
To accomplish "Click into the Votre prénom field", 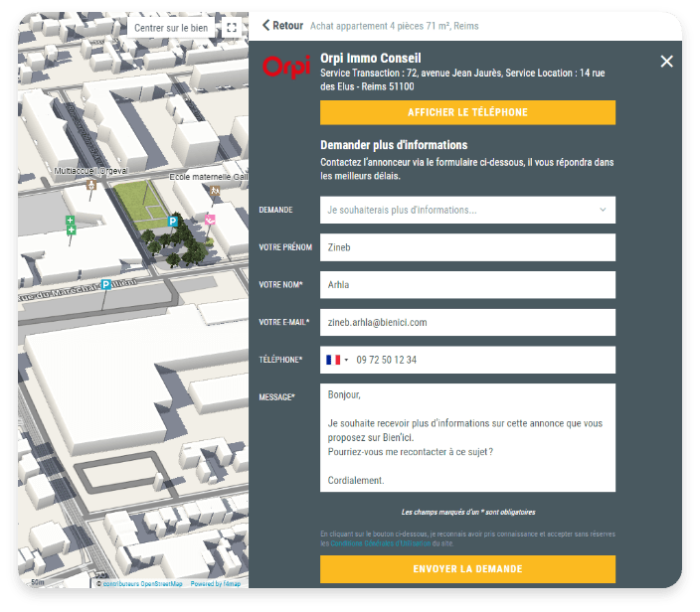I will 467,247.
